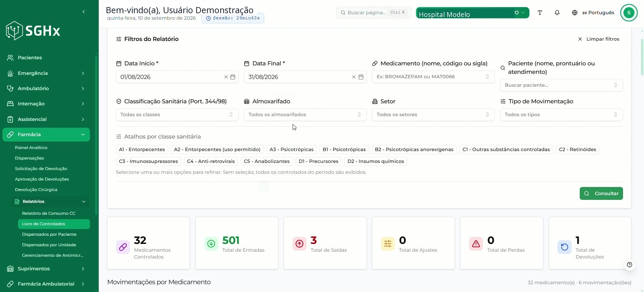Open the Medicamento search combo box
Image resolution: width=644 pixels, height=292 pixels.
433,77
